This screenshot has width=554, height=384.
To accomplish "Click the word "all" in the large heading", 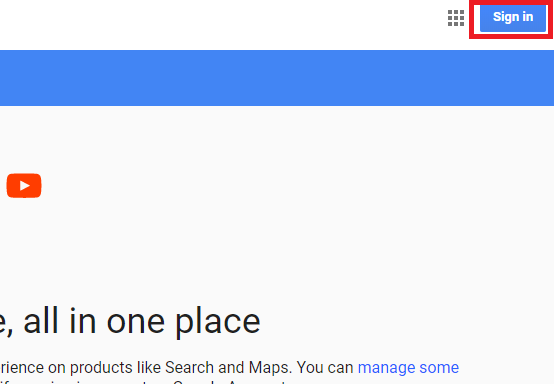I will (x=41, y=321).
